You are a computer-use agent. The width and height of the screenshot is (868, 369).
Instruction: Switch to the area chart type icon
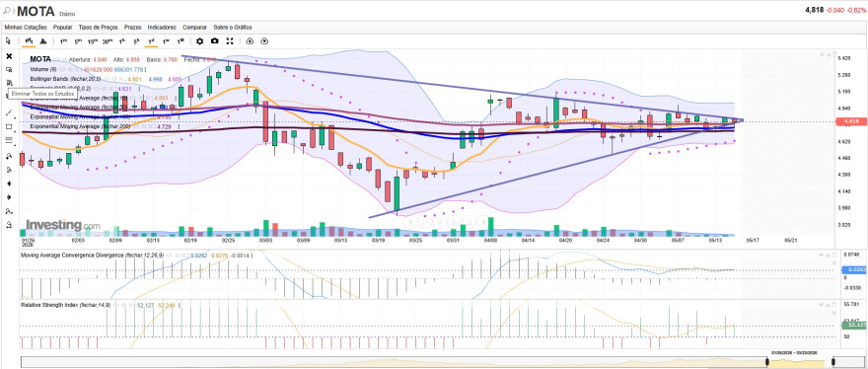click(x=43, y=41)
